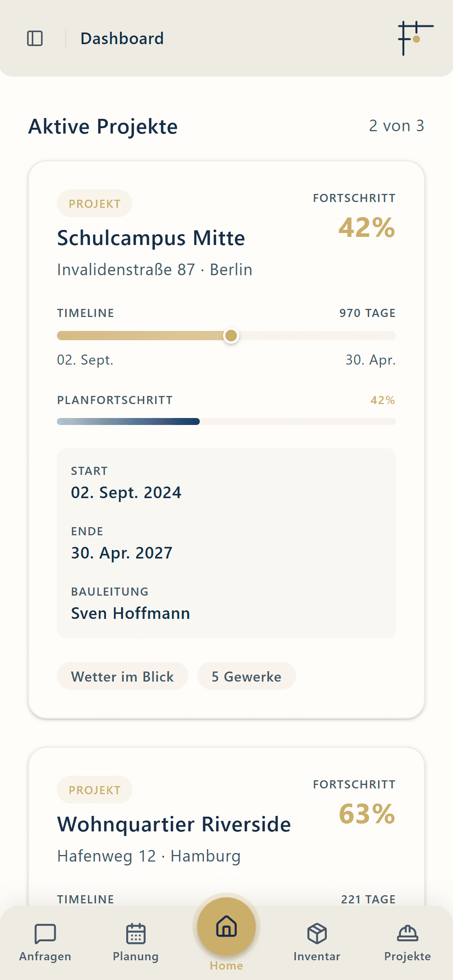Toggle the Wetter im Blick chip

(x=122, y=676)
